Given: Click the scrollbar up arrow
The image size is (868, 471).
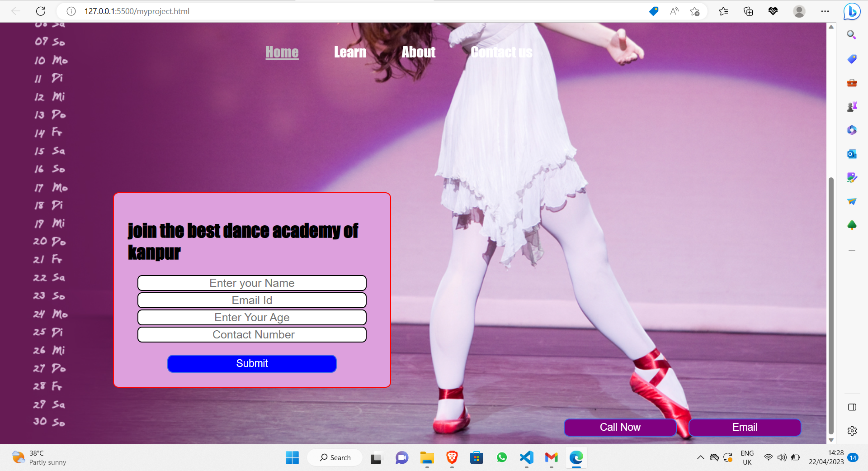Looking at the screenshot, I should click(831, 27).
